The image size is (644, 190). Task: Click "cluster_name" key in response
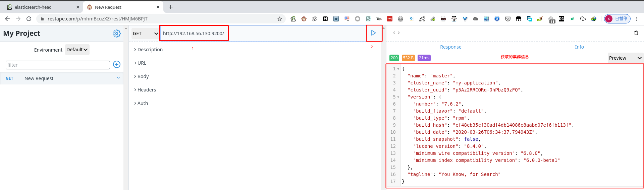coord(427,83)
